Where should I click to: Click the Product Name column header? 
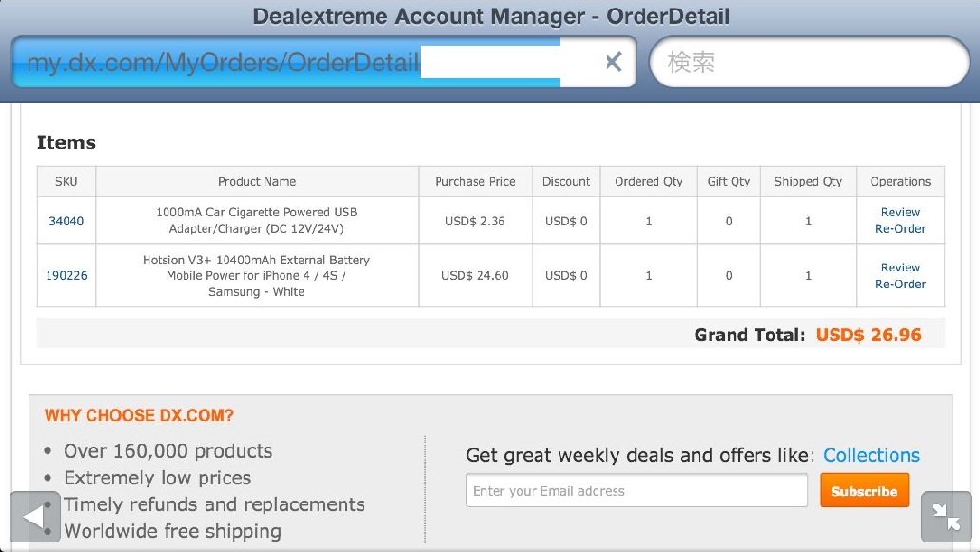257,181
